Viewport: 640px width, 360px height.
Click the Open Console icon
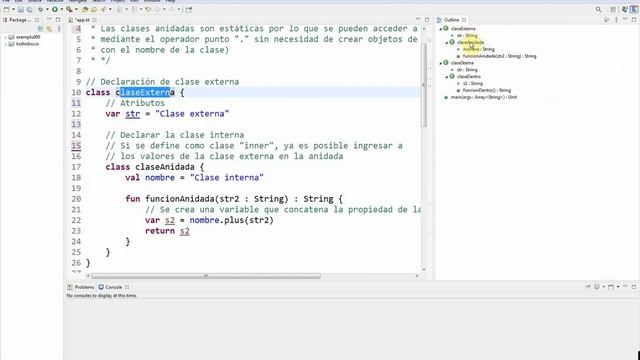click(x=611, y=287)
